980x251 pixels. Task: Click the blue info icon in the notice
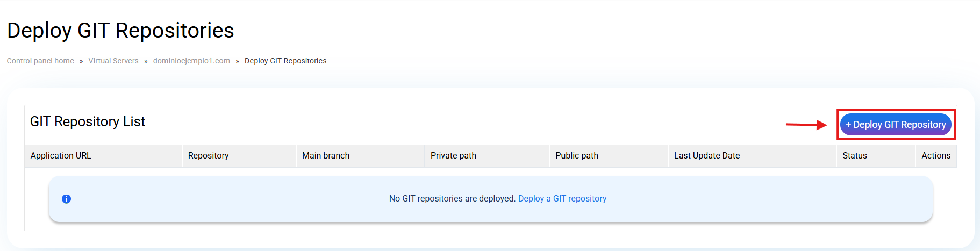[66, 199]
